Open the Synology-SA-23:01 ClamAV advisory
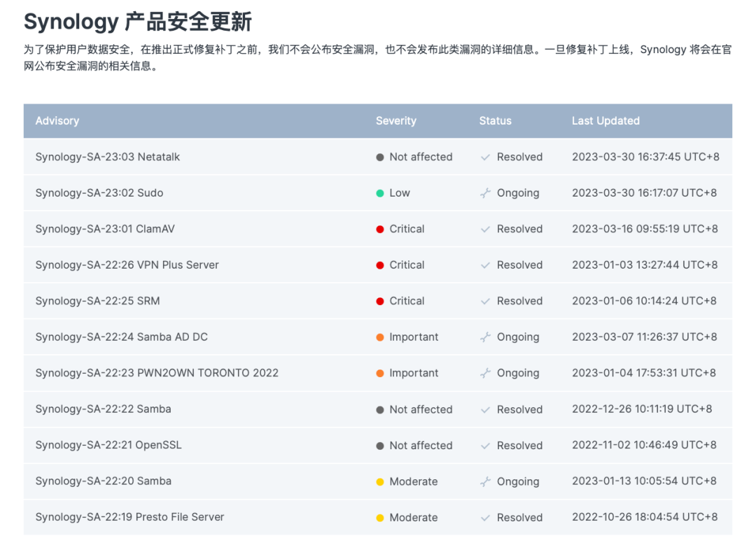 [x=106, y=229]
